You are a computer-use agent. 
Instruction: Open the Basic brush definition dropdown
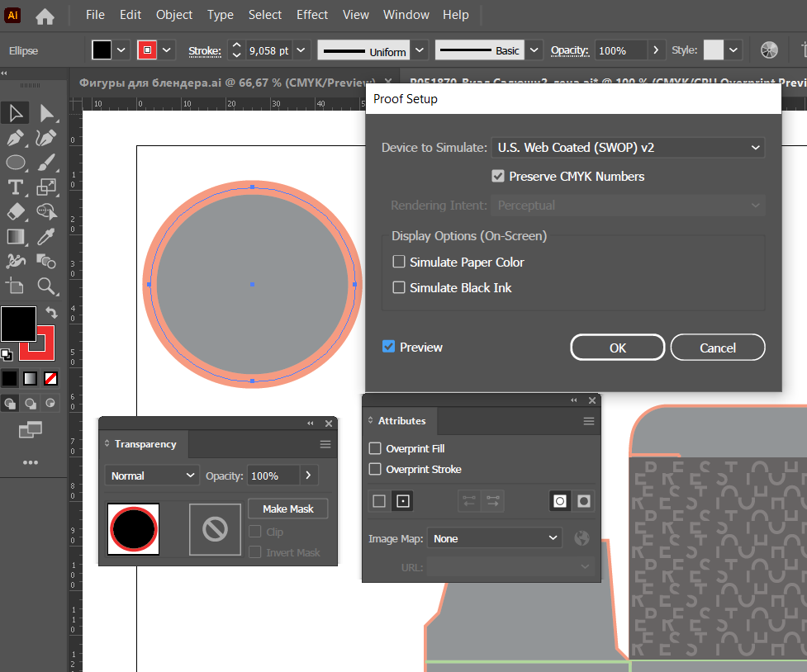pyautogui.click(x=534, y=50)
